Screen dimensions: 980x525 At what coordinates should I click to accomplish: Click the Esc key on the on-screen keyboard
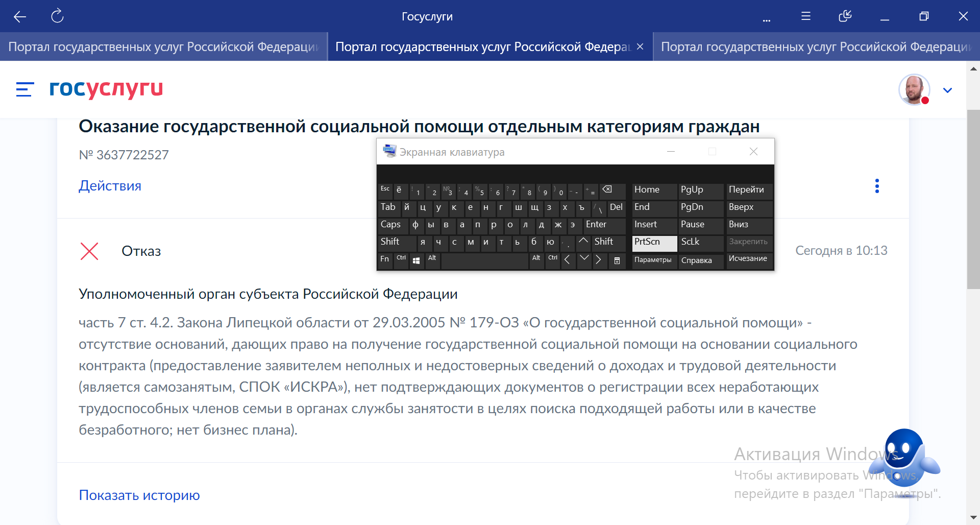pos(385,191)
